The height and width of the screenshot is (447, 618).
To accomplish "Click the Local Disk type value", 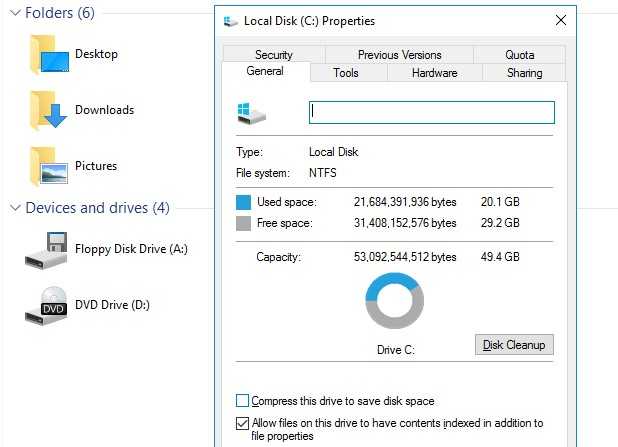I will coord(333,152).
